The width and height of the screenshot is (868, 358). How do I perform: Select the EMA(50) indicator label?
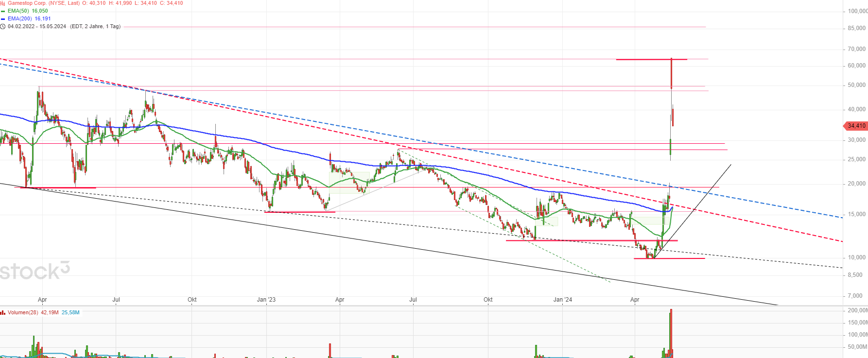point(18,11)
